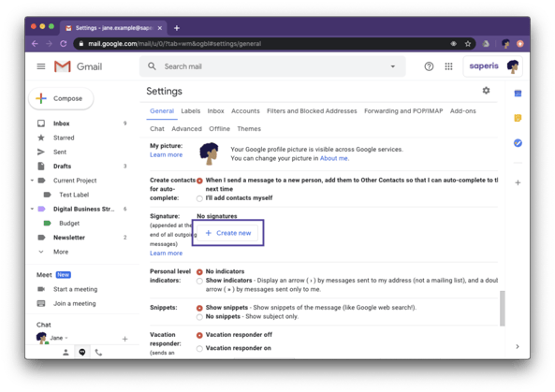Join a meeting in Meet
This screenshot has height=392, width=555.
(x=74, y=303)
